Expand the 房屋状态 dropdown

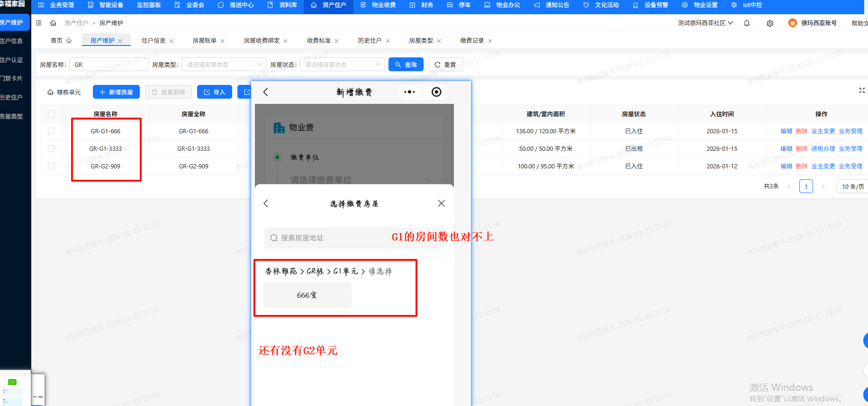tap(342, 65)
